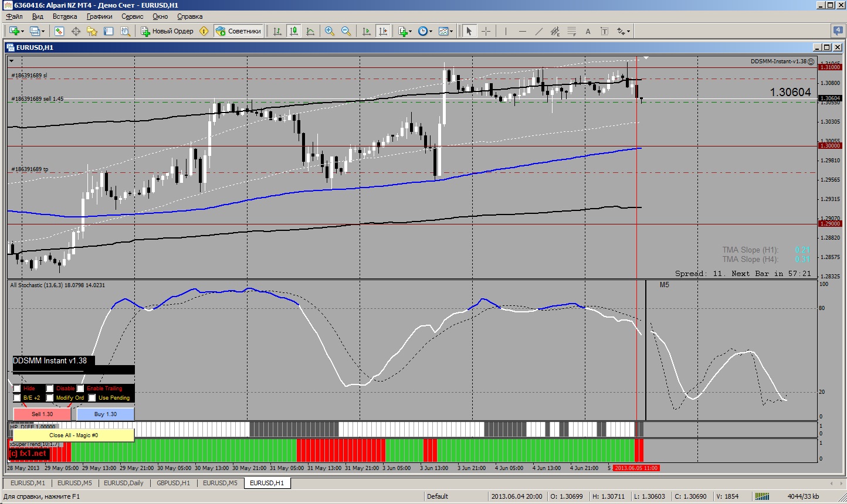
Task: Switch chart to Bar Chart mode
Action: [277, 31]
